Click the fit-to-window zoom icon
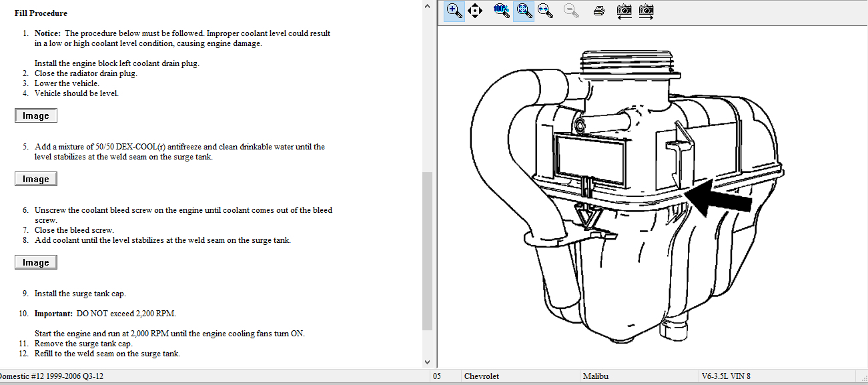The width and height of the screenshot is (868, 385). [x=524, y=11]
